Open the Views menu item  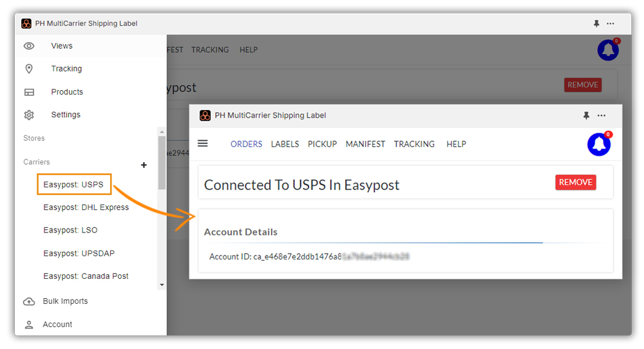(x=62, y=46)
